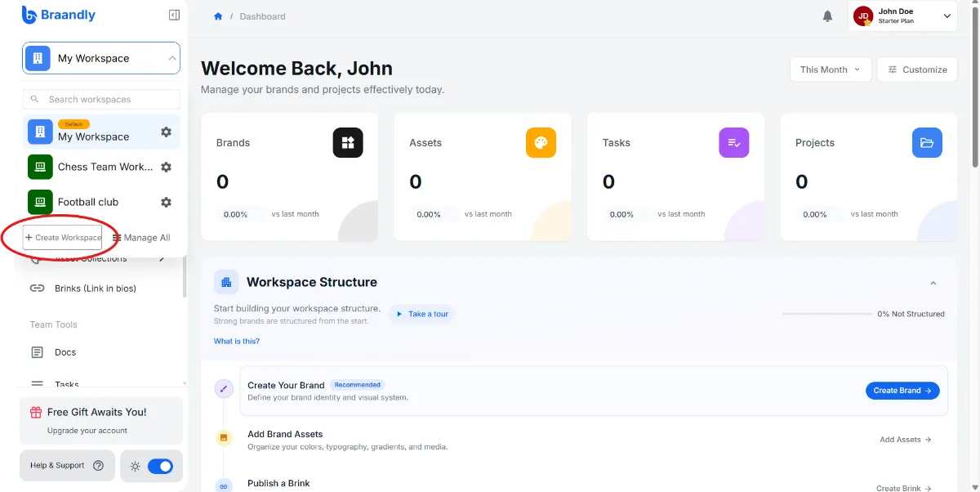
Task: Click the Braandly logo icon
Action: click(29, 15)
